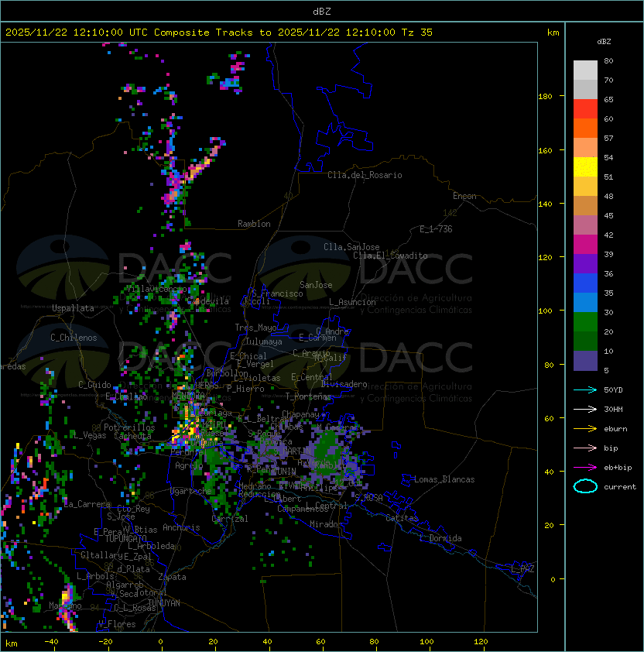
Task: Click the 'Anchoris' place label
Action: click(x=181, y=527)
